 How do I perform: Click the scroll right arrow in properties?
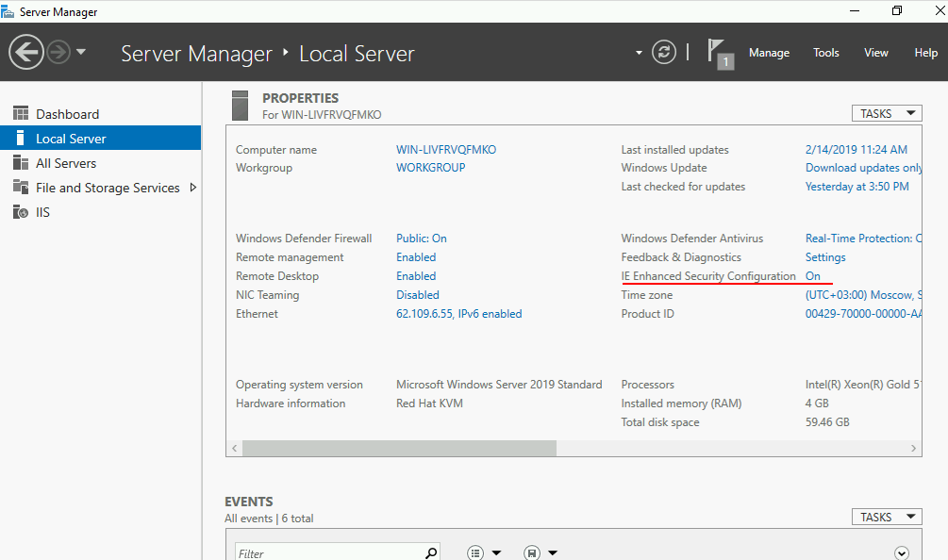[x=913, y=448]
